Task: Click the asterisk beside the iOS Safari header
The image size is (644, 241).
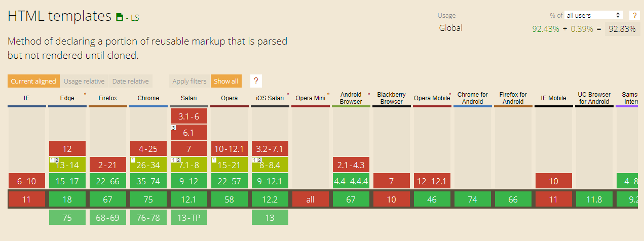Action: (288, 94)
